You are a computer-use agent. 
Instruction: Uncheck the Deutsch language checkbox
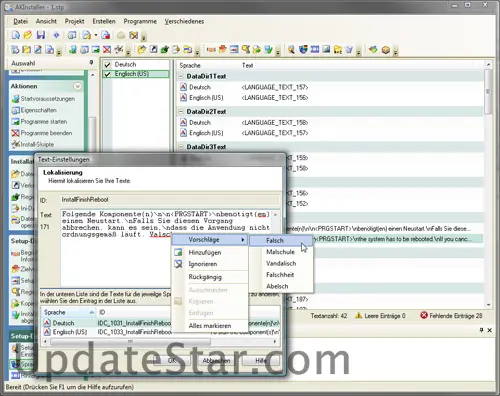click(x=107, y=65)
